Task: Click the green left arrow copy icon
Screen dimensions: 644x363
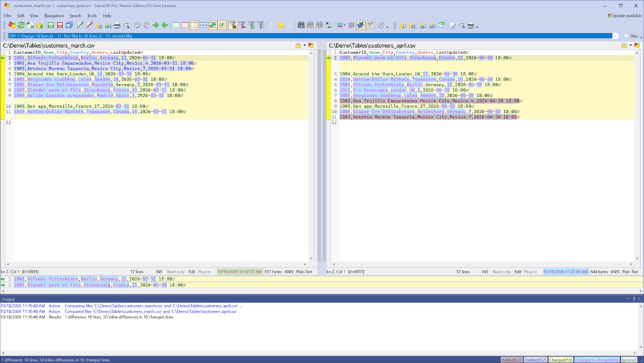Action: click(x=165, y=26)
